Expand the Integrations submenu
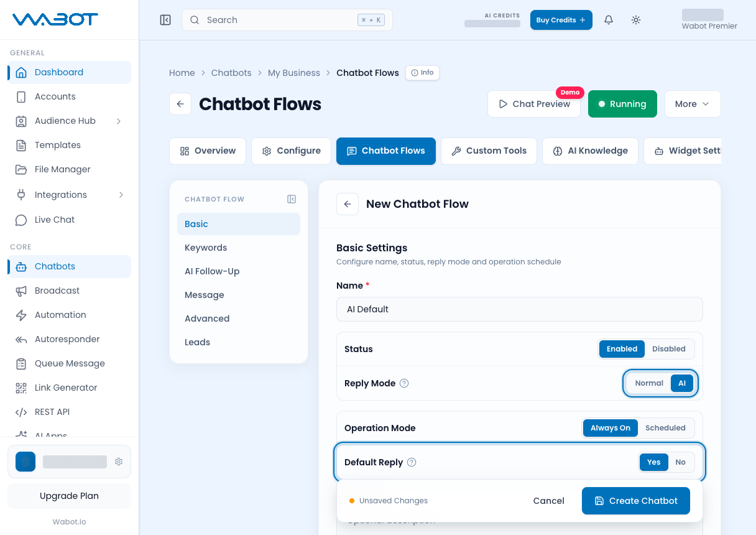 [x=121, y=195]
